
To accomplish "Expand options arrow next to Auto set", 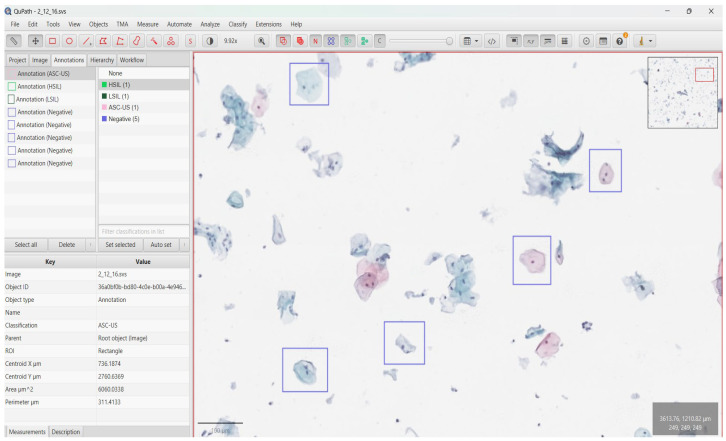I will [x=184, y=245].
